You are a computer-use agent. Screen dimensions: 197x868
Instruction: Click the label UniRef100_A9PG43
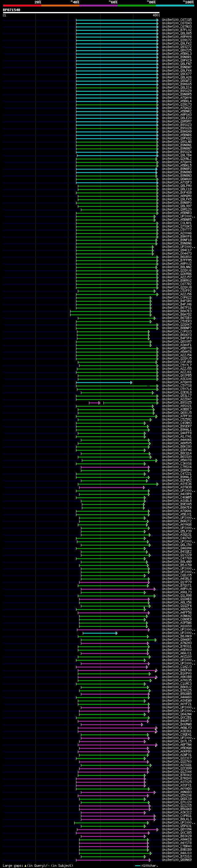point(177,115)
